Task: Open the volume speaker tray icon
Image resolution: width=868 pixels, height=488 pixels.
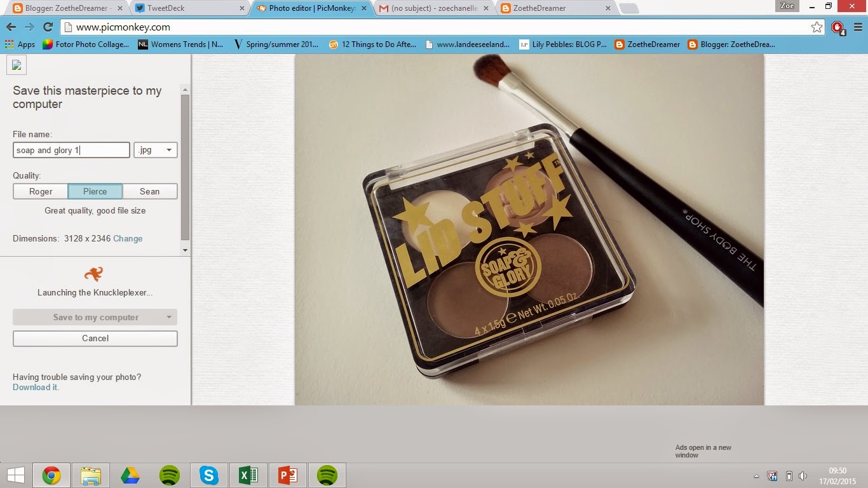Action: click(803, 475)
